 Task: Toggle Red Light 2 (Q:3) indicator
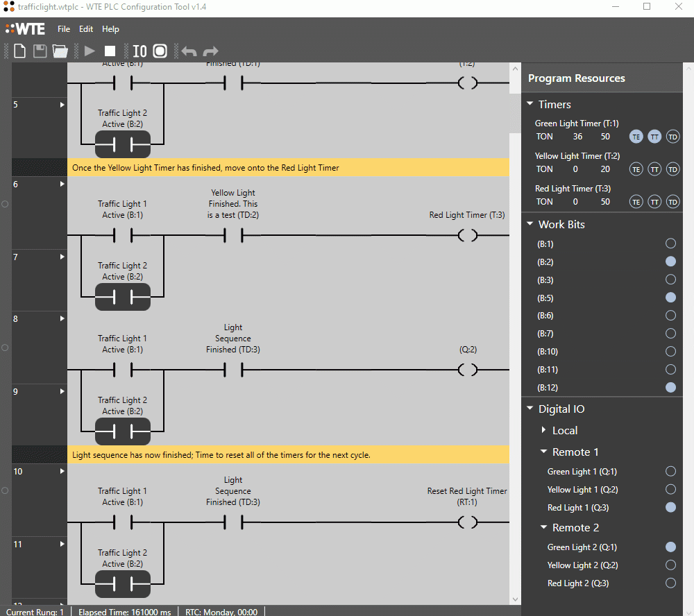(670, 583)
